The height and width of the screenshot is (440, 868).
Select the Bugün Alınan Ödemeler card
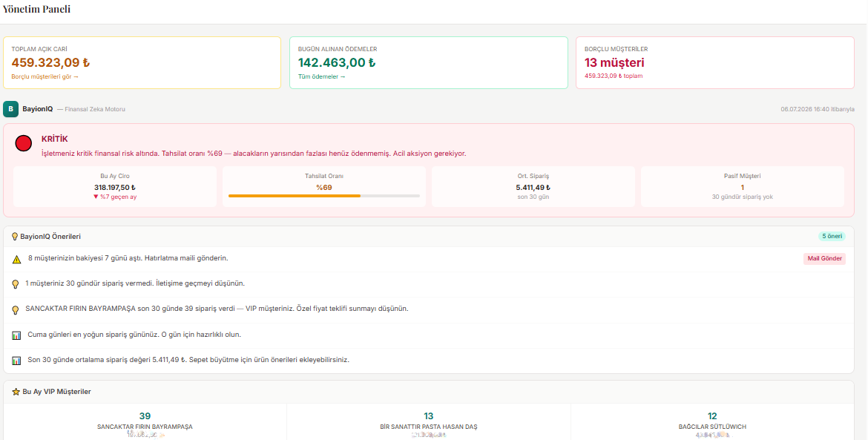[x=429, y=62]
